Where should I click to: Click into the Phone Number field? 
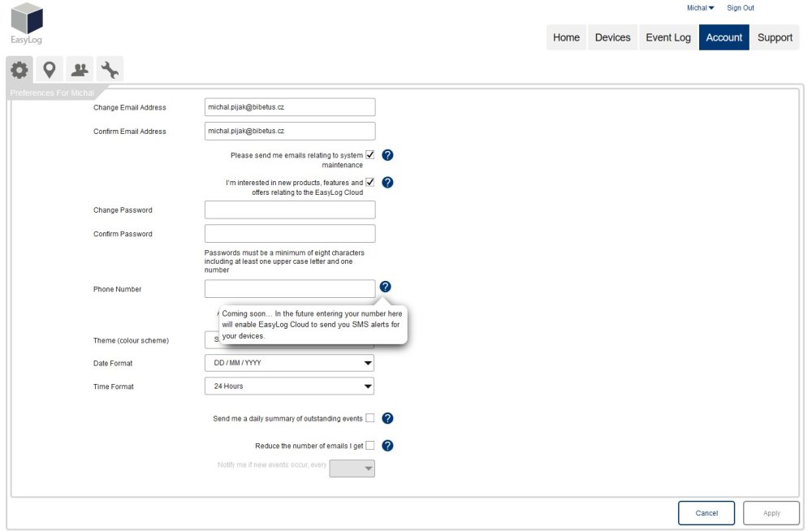point(290,289)
